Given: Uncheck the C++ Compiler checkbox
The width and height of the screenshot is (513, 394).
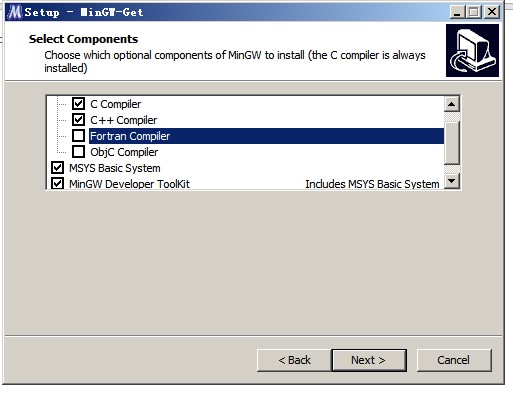Looking at the screenshot, I should tap(78, 120).
